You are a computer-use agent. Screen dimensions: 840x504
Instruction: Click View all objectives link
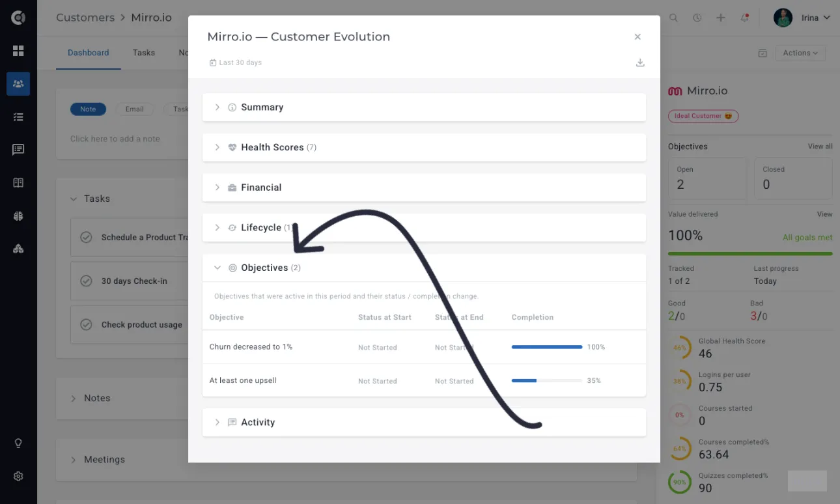click(820, 147)
